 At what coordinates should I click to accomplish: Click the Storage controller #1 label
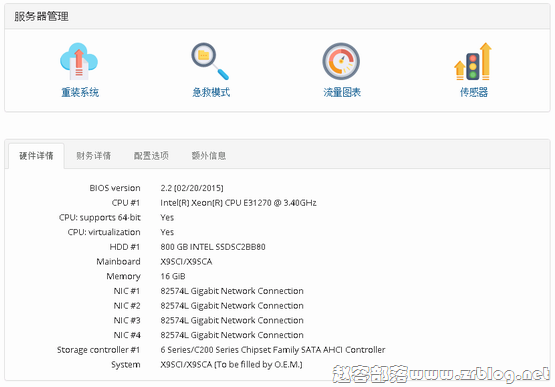tap(98, 350)
